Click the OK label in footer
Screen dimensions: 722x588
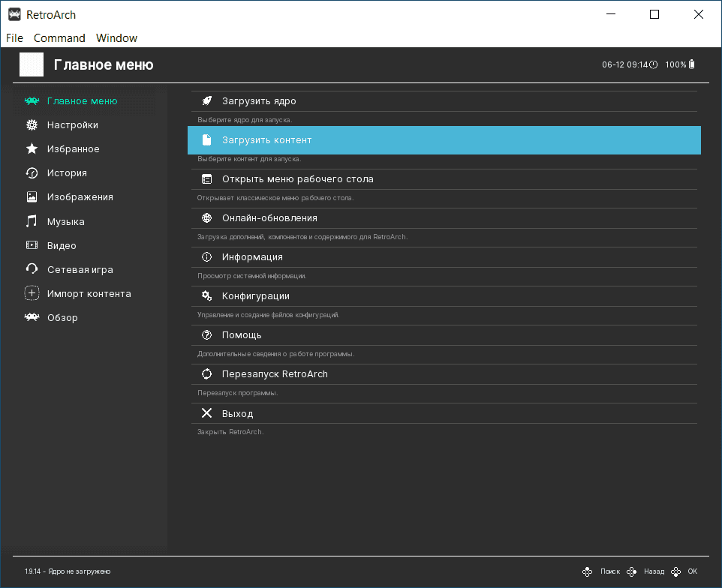point(693,571)
